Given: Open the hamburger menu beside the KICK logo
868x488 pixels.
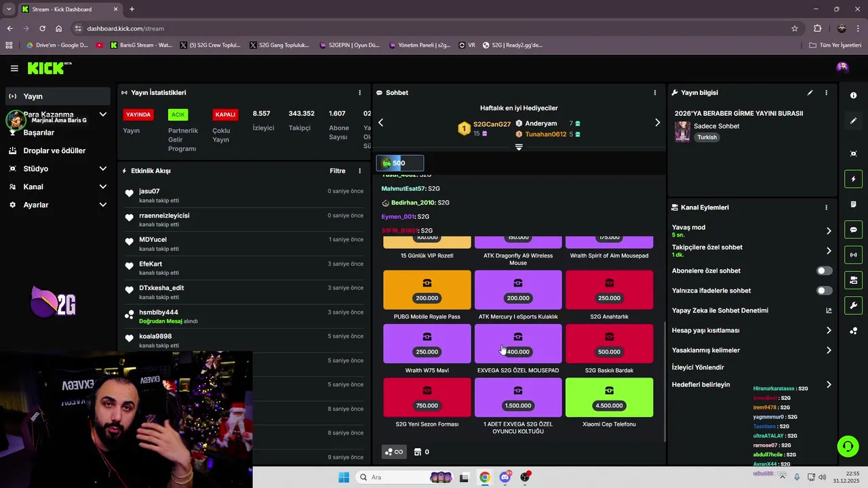Looking at the screenshot, I should tap(14, 68).
